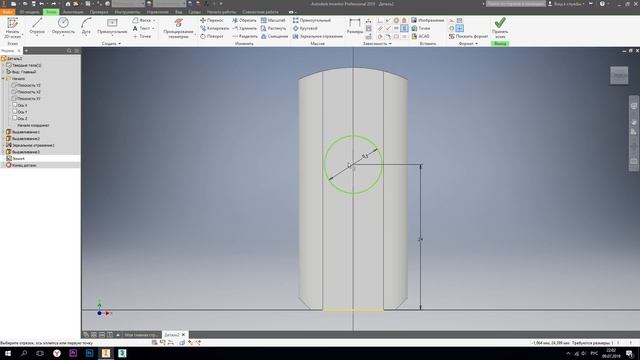640x360 pixels.
Task: Switch to the Вид ribbon tab
Action: pyautogui.click(x=178, y=12)
